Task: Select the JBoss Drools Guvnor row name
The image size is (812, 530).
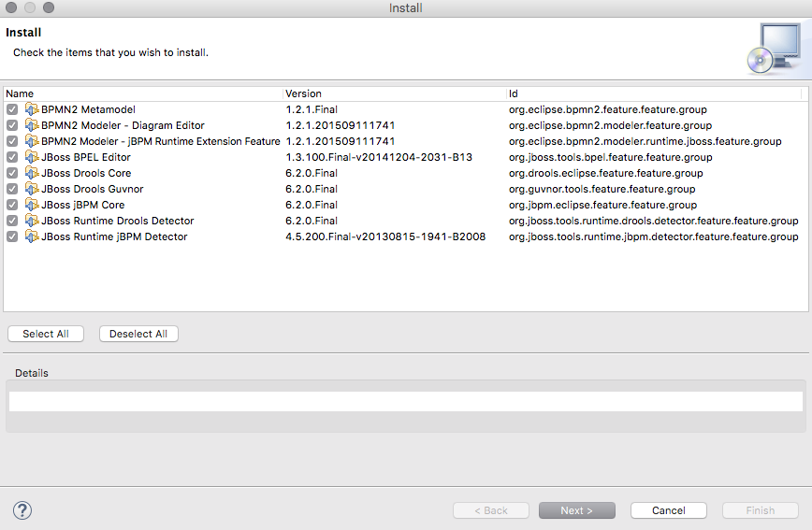Action: pos(93,189)
